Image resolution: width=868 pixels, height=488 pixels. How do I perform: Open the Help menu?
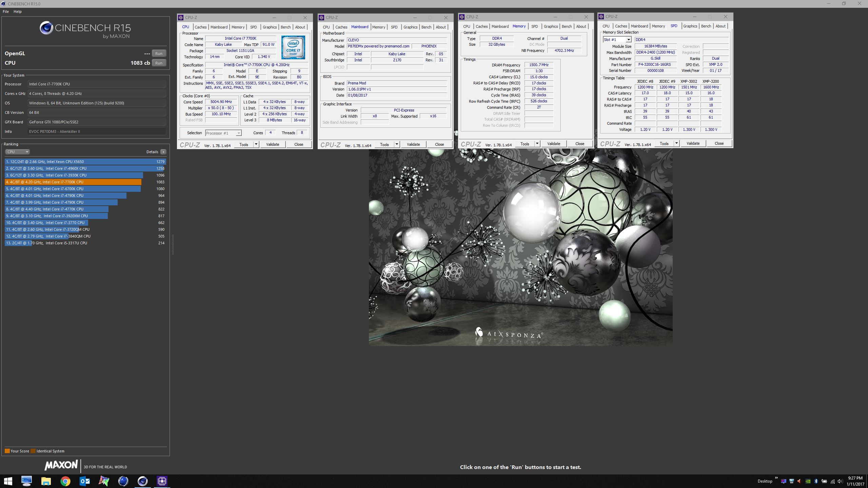pos(18,12)
